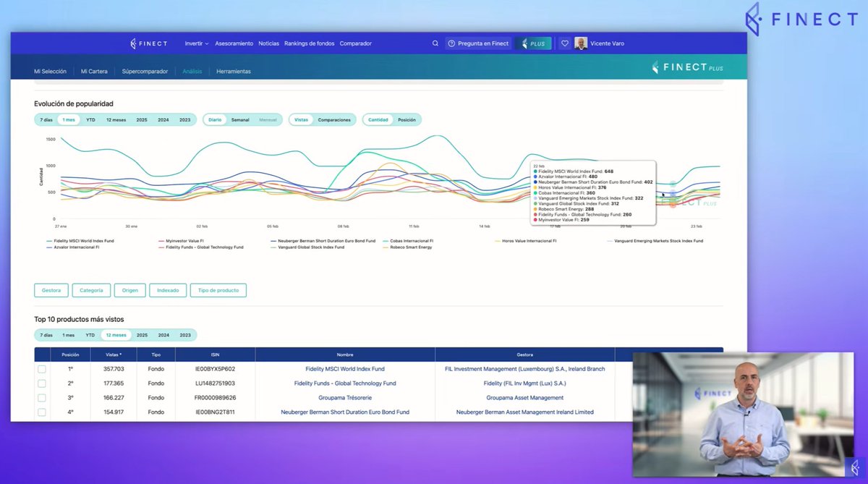
Task: Select 1 mes in popularity chart range
Action: [x=69, y=120]
